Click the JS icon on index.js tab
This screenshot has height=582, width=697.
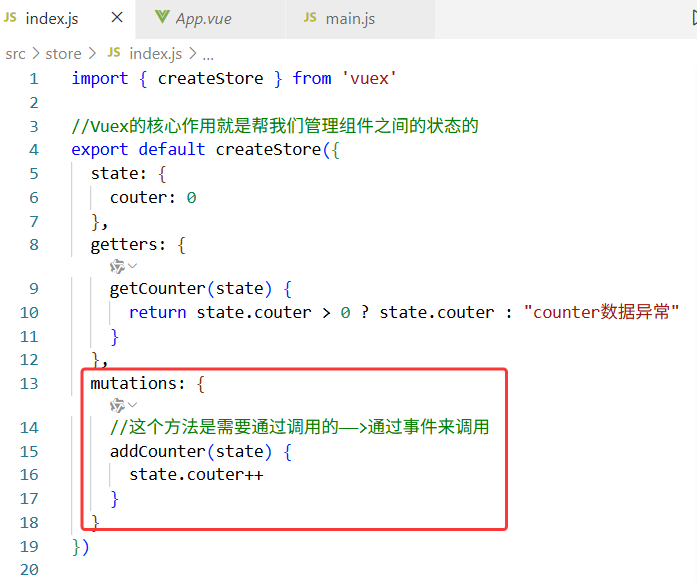(x=10, y=18)
